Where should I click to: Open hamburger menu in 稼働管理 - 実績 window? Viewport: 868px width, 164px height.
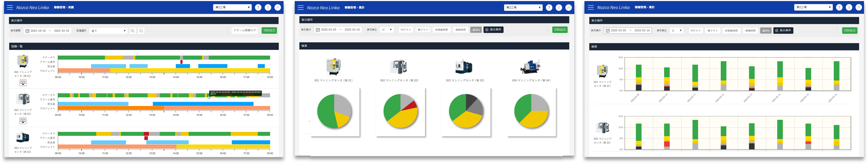pos(10,7)
